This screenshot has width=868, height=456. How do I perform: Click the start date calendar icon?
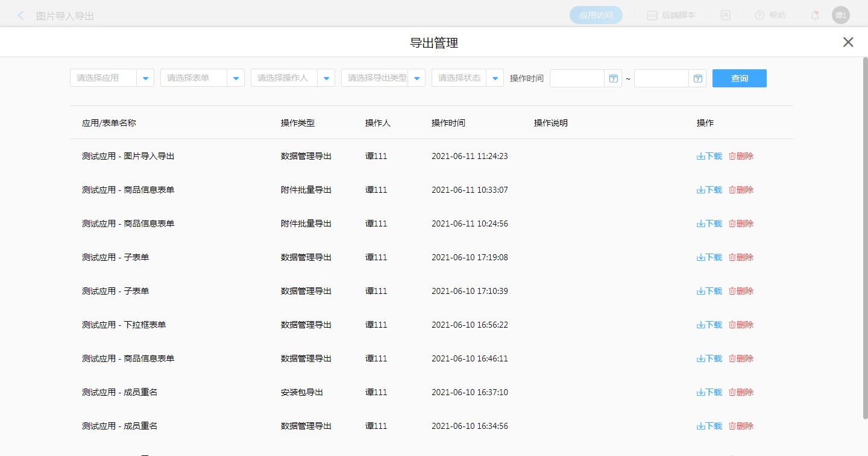[613, 78]
